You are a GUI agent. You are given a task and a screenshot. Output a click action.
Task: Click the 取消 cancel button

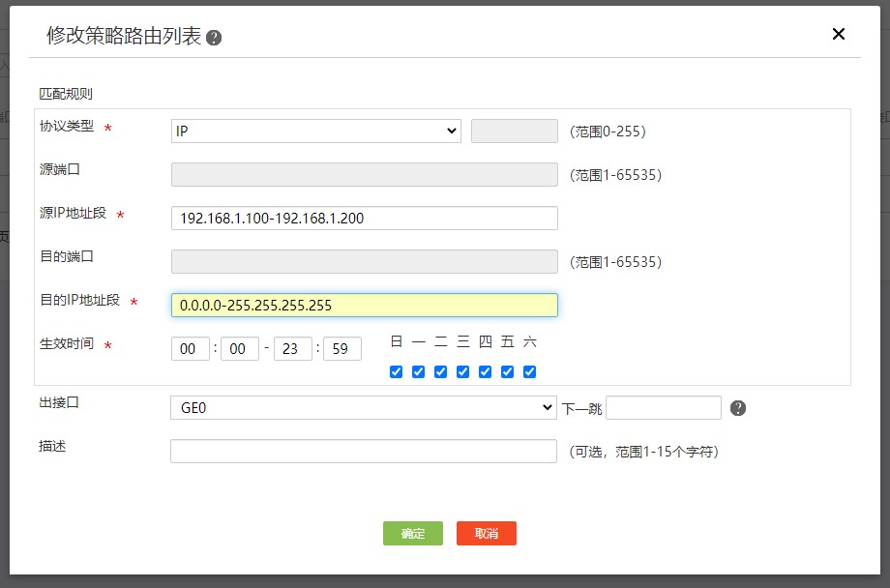coord(487,534)
